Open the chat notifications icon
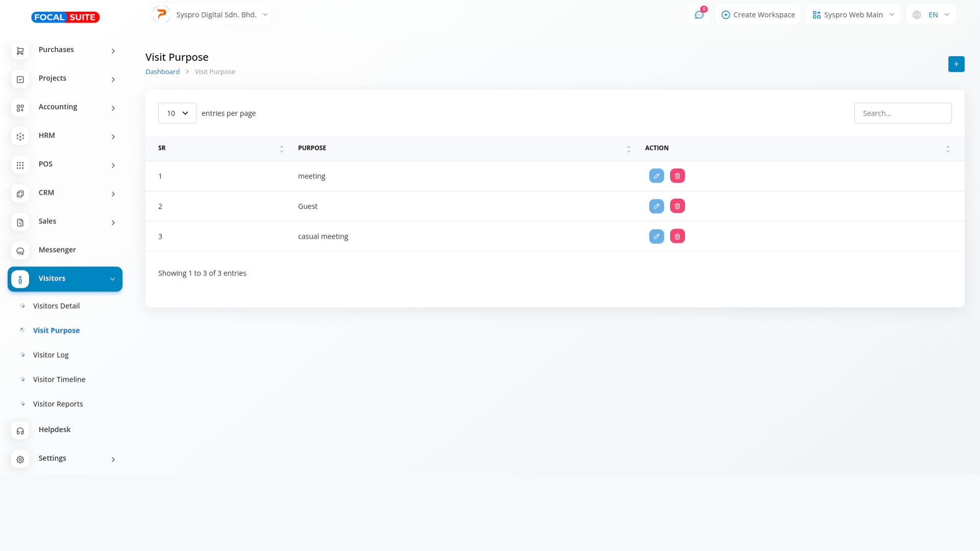980x551 pixels. pos(699,15)
